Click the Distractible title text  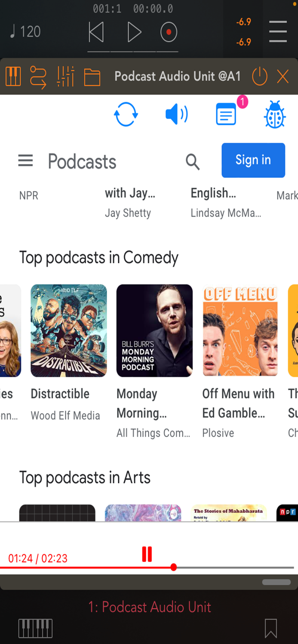(60, 394)
